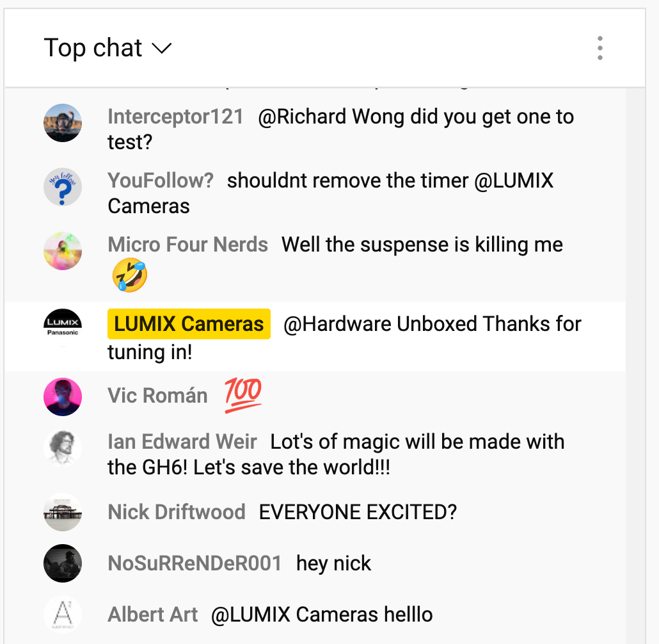Screen dimensions: 659x644
Task: Expand the Top chat dropdown chevron
Action: tap(161, 49)
